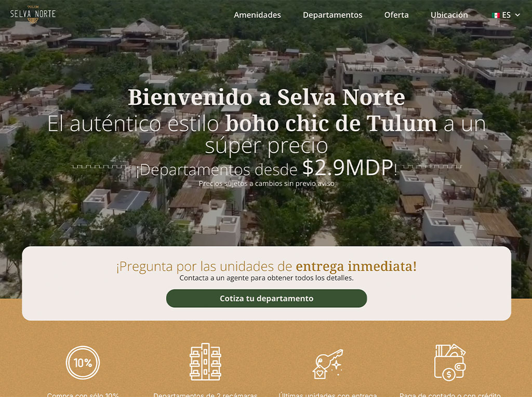Screen dimensions: 532x397
Task: Open the Ubicación menu item
Action: 449,15
